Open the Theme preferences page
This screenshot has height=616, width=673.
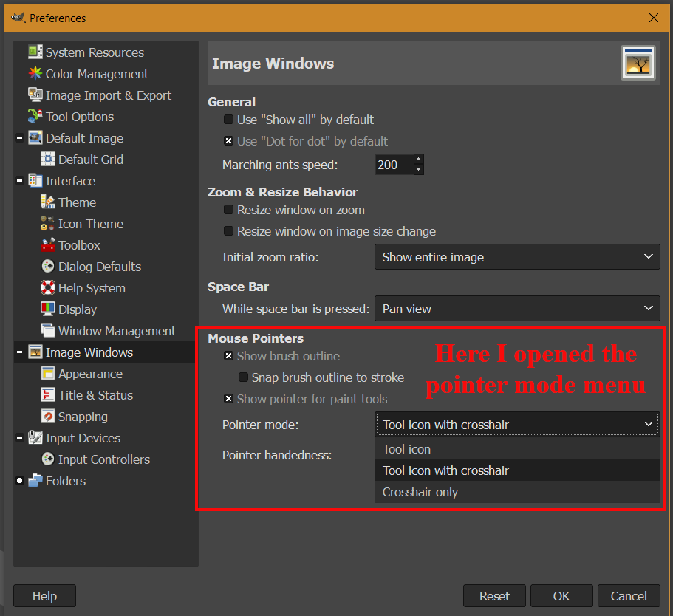[78, 202]
